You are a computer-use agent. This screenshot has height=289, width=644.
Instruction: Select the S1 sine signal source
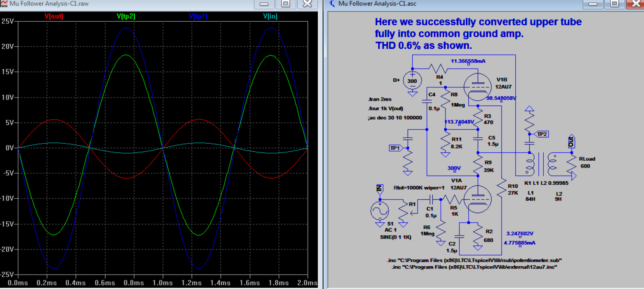pyautogui.click(x=380, y=211)
